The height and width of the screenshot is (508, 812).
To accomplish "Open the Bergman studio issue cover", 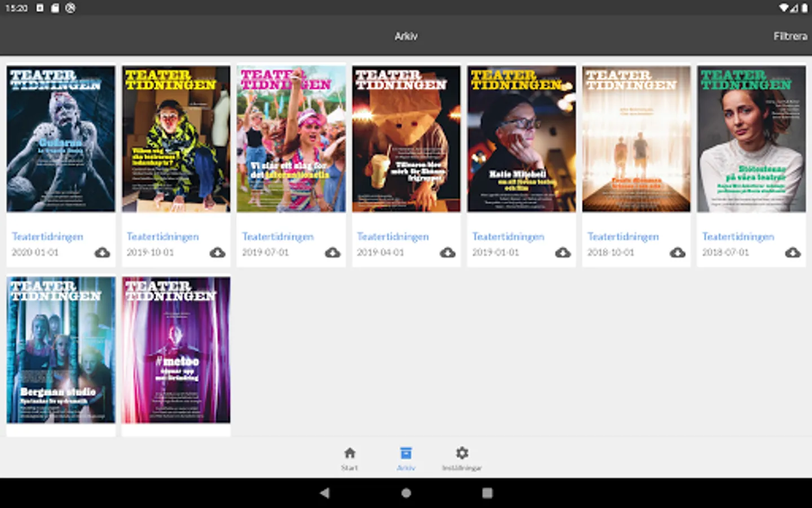I will click(x=61, y=350).
